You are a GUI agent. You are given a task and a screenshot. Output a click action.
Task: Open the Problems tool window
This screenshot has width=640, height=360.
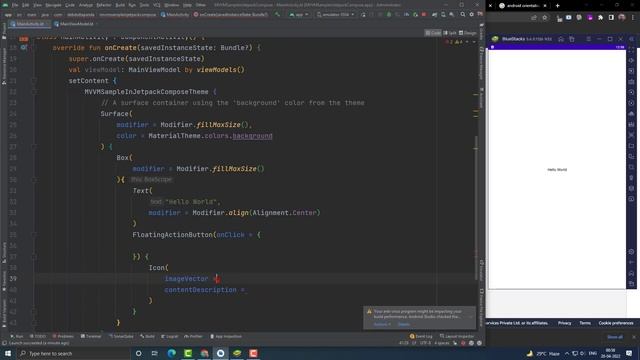pyautogui.click(x=63, y=336)
